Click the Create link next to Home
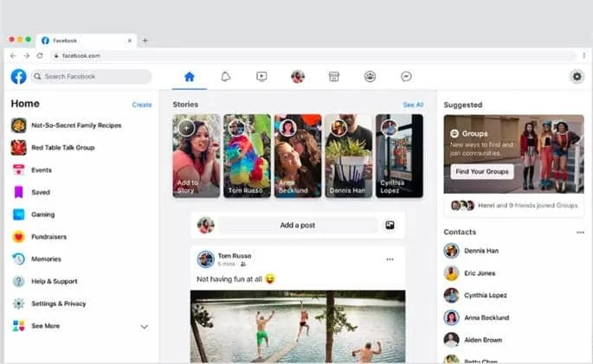Viewport: 593px width, 364px height. pyautogui.click(x=142, y=105)
